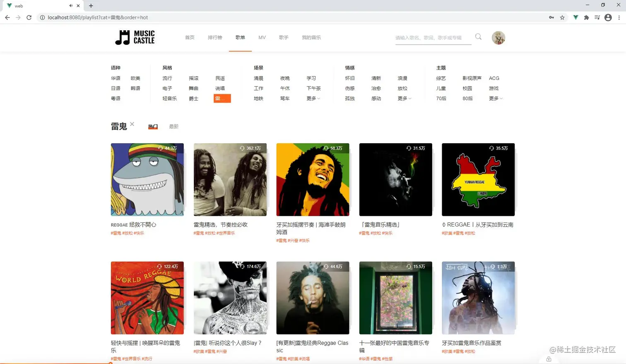
Task: Select 电子 style filter
Action: pos(167,88)
